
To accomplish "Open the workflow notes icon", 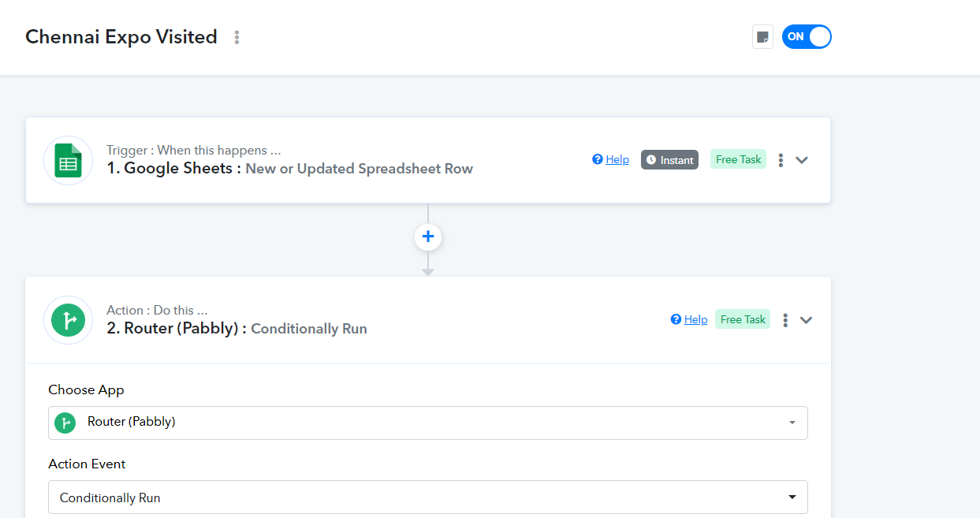I will (x=762, y=37).
